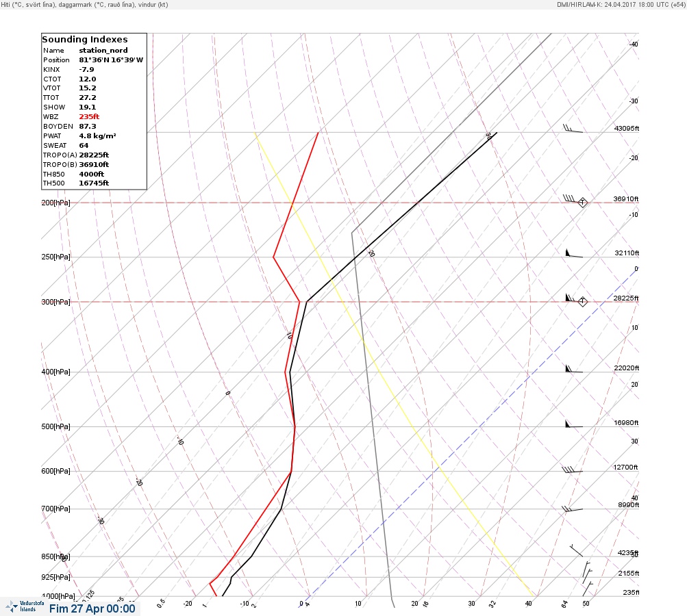Image resolution: width=687 pixels, height=616 pixels.
Task: Click the DMI/HIRLAM-K model run header text
Action: (621, 4)
